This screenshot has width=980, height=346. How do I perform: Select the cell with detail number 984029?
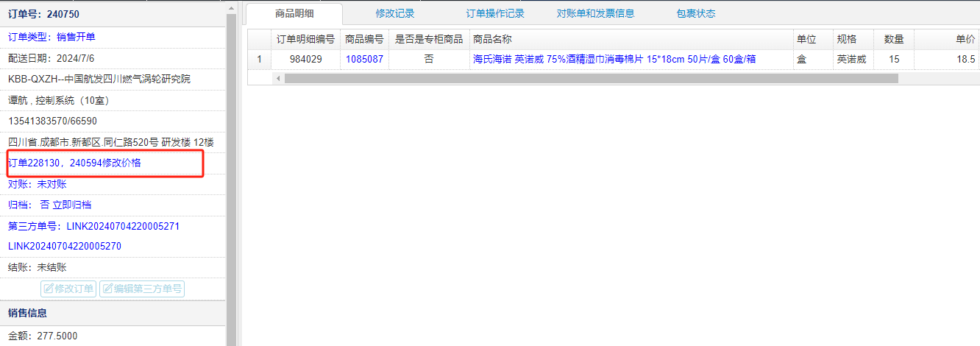tap(305, 59)
